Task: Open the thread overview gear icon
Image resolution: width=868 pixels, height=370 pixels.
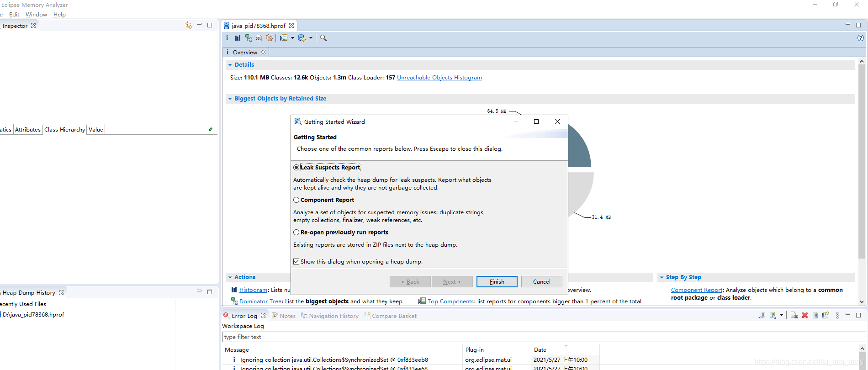Action: click(269, 38)
